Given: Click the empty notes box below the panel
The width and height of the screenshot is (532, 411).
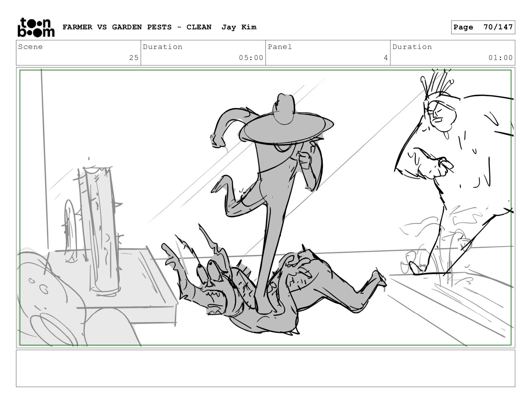Looking at the screenshot, I should tap(266, 368).
